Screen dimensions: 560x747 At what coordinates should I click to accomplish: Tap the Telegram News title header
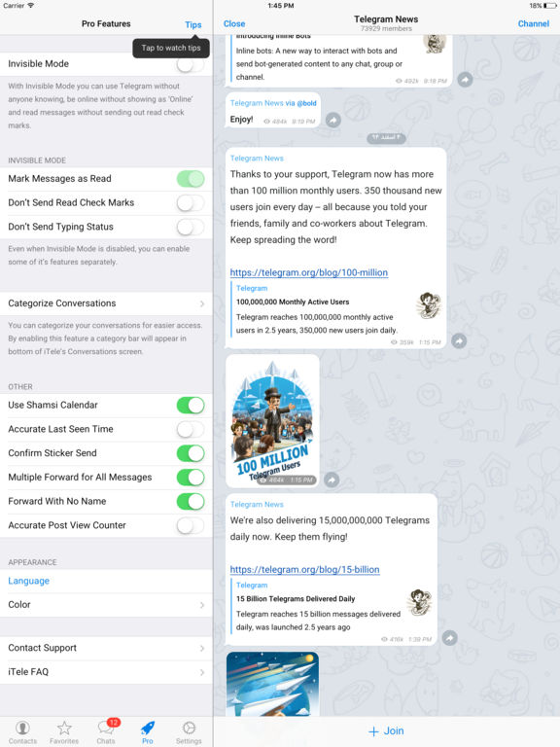386,19
